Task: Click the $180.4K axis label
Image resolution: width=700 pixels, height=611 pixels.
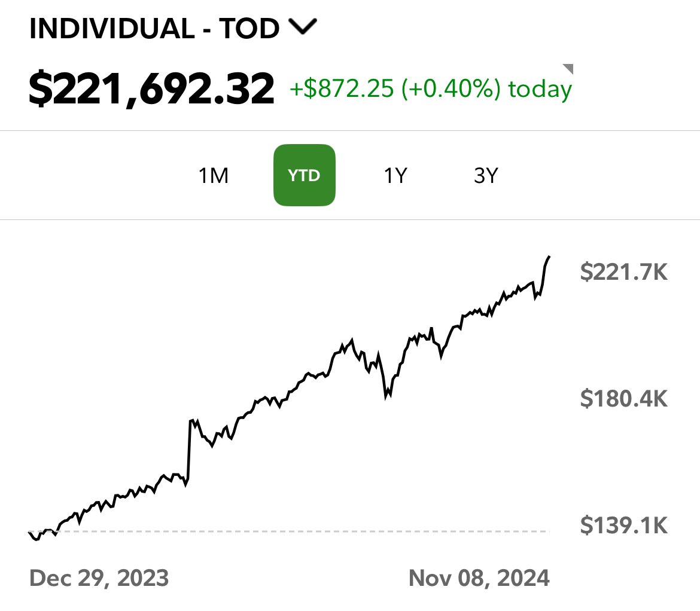Action: click(623, 398)
